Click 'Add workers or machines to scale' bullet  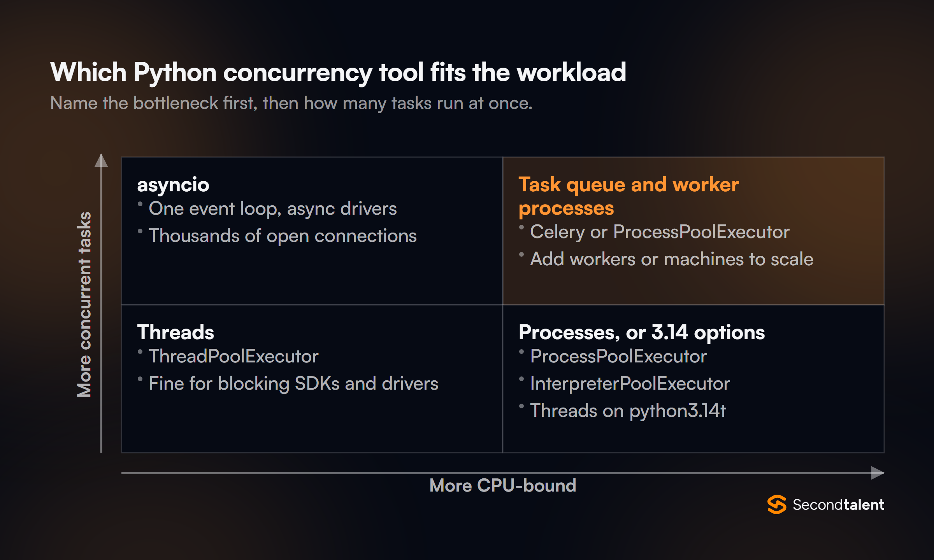[672, 259]
